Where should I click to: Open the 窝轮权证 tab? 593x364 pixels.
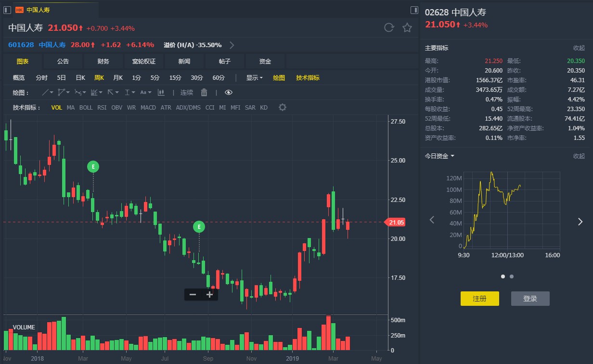click(144, 62)
